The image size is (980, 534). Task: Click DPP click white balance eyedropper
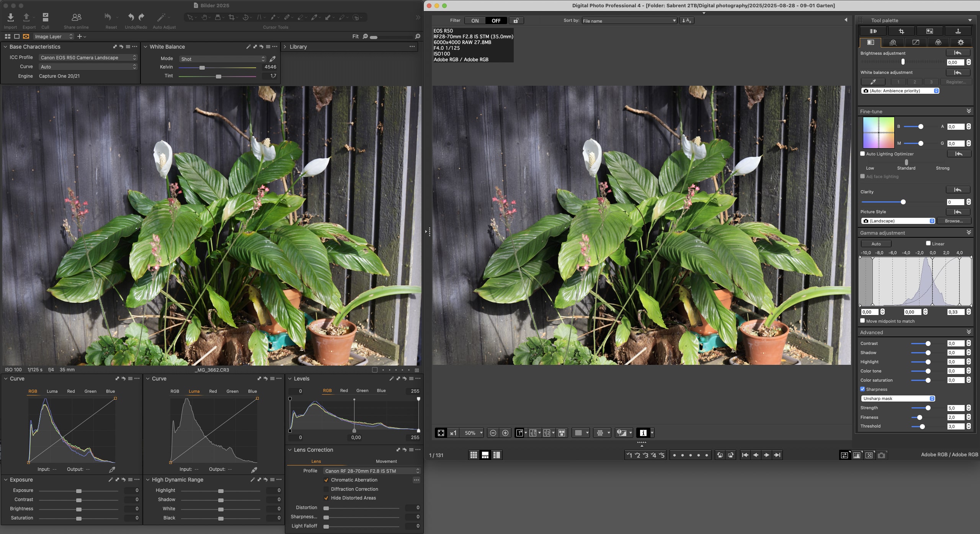[x=873, y=82]
